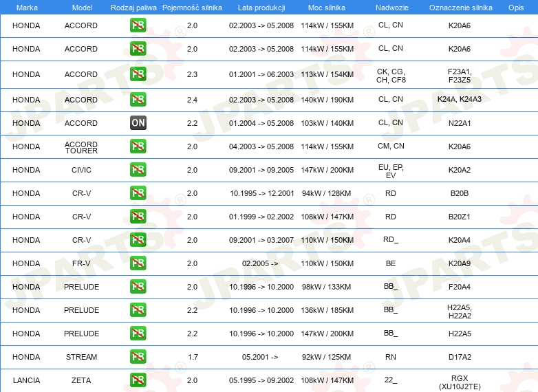
Task: Select the engine code H22A5, H22A2
Action: [x=460, y=312]
